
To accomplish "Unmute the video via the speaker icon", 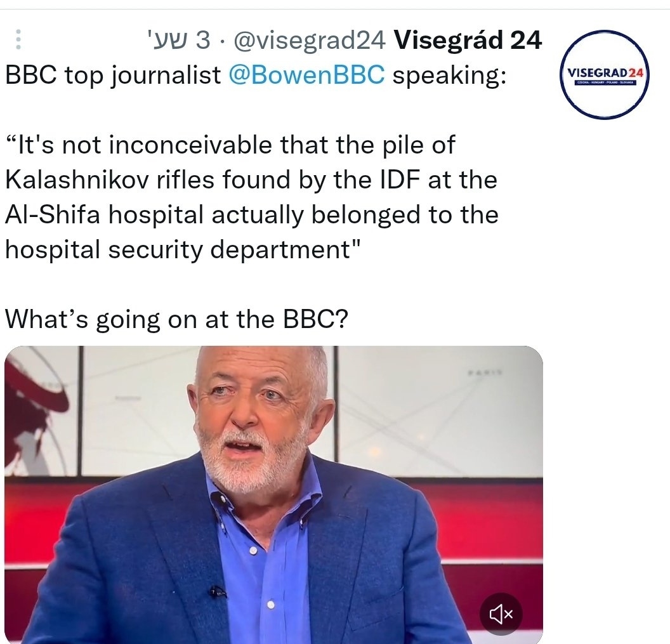I will point(501,613).
